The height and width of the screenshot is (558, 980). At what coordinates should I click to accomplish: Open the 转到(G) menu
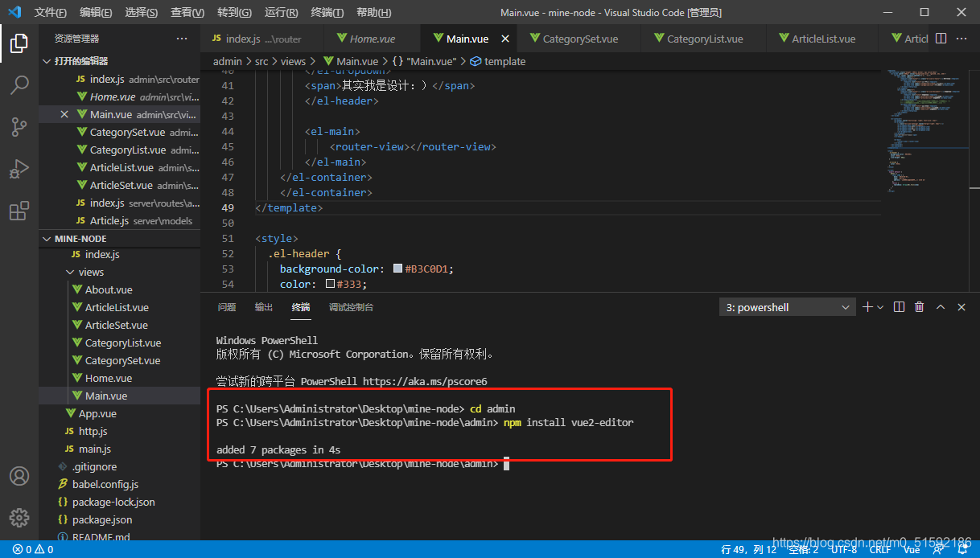pyautogui.click(x=234, y=13)
